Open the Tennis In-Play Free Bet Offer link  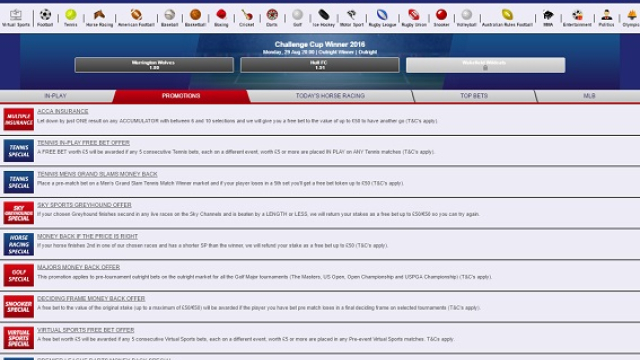83,142
